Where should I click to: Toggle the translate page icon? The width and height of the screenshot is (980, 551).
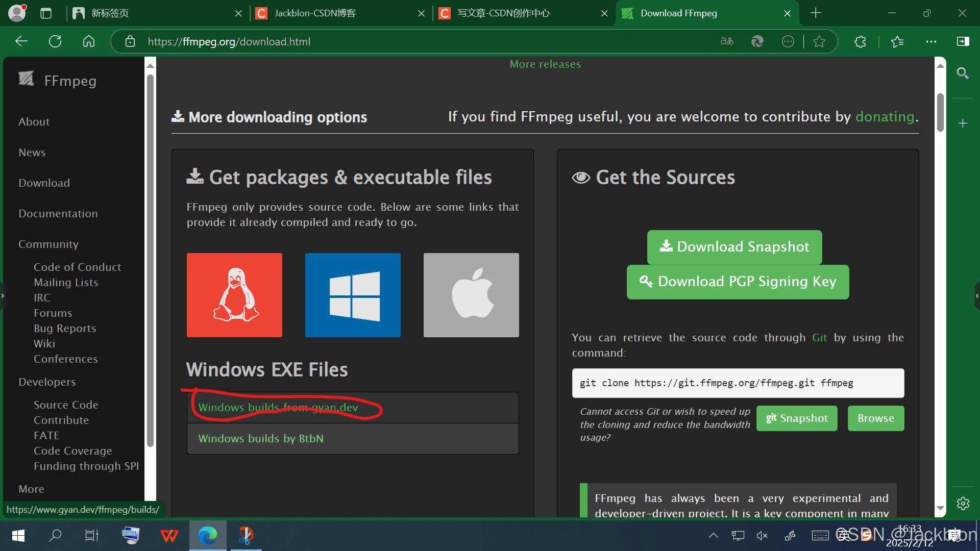[727, 41]
